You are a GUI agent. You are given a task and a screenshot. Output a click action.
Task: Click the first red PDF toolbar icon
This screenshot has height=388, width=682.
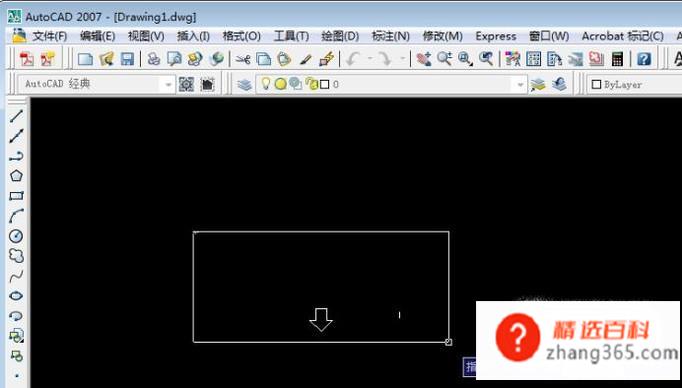point(27,59)
